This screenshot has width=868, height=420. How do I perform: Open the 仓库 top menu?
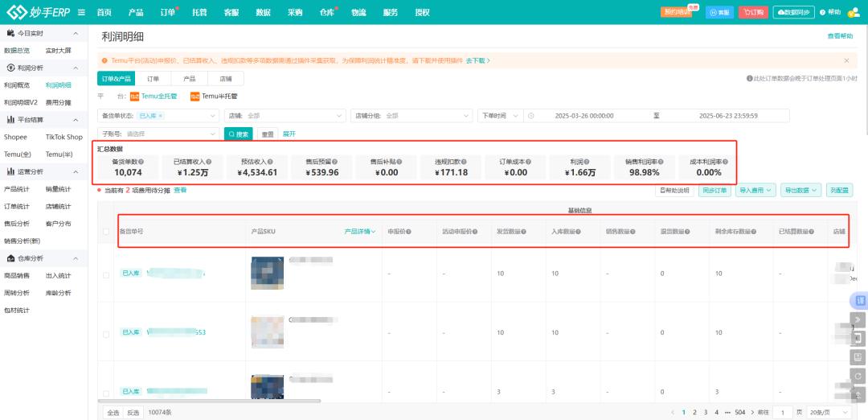tap(326, 12)
